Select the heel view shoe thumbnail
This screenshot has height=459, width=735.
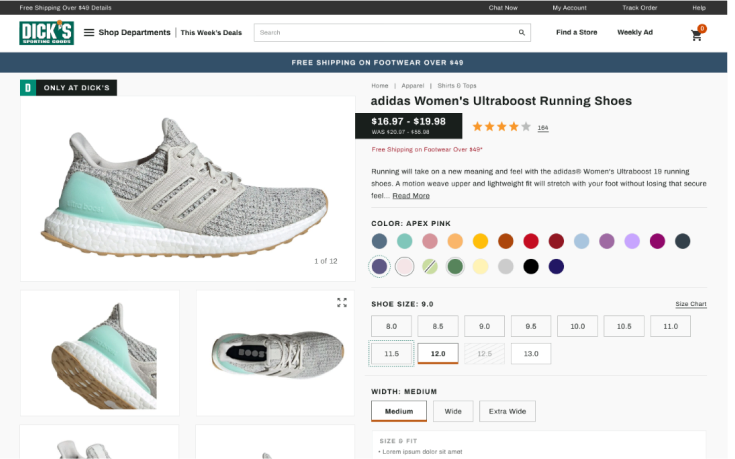(100, 352)
